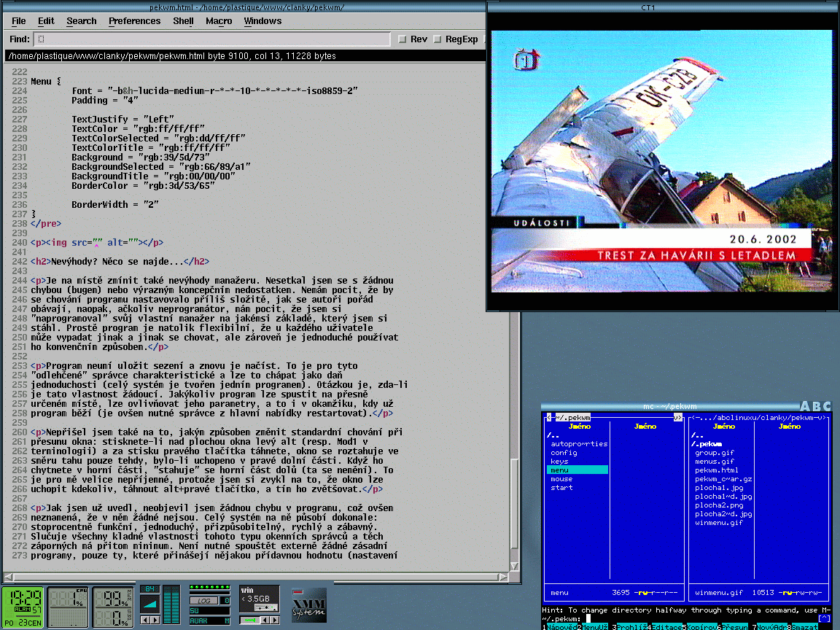Click the mixer VU level bars
The image size is (840, 630).
pyautogui.click(x=171, y=604)
